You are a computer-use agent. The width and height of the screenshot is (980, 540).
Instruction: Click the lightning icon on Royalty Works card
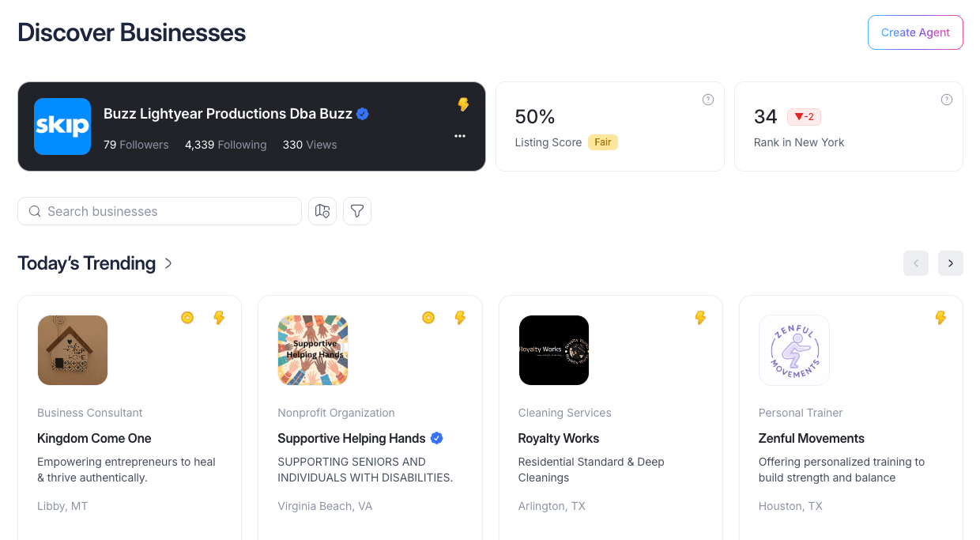(700, 317)
